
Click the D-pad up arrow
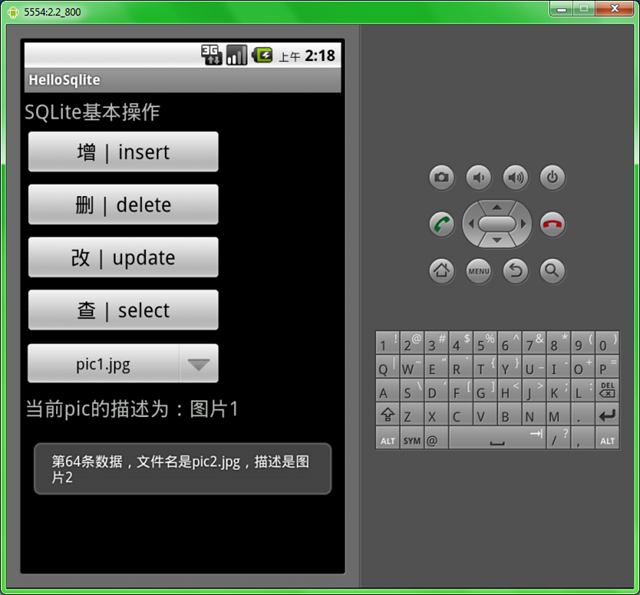click(497, 207)
